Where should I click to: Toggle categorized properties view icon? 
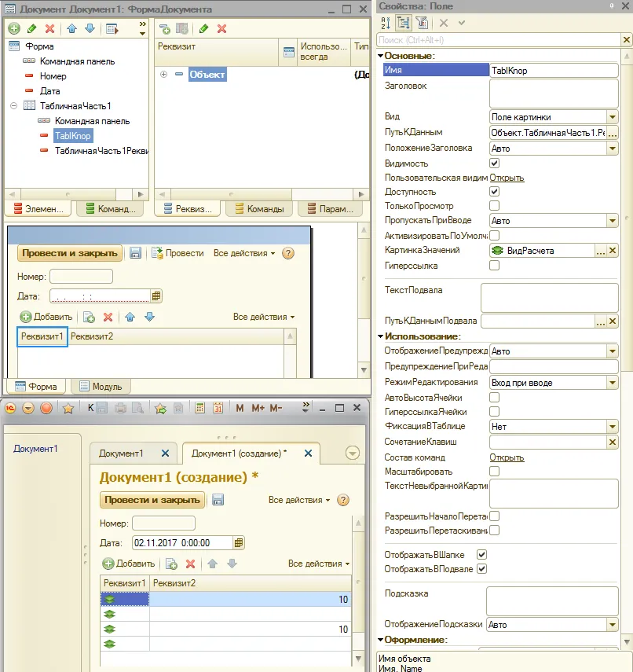click(x=404, y=23)
